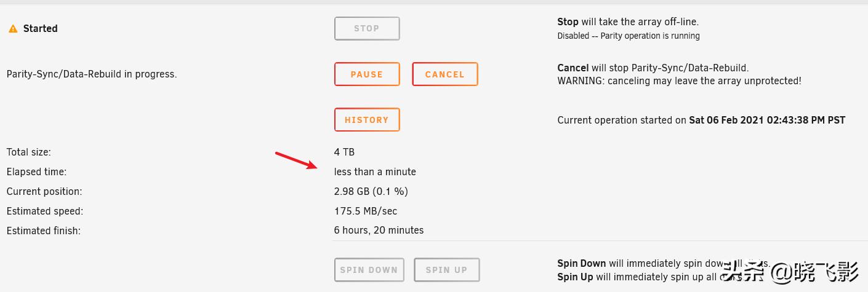Click the "6 hours, 20 minutes" estimate
Viewport: 868px width, 292px height.
(379, 231)
